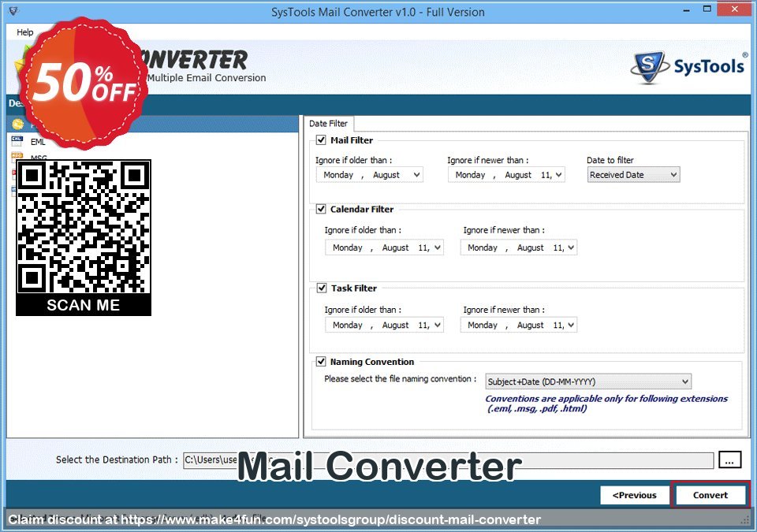The image size is (757, 532).
Task: Minimize the Mail Converter window
Action: click(x=686, y=10)
